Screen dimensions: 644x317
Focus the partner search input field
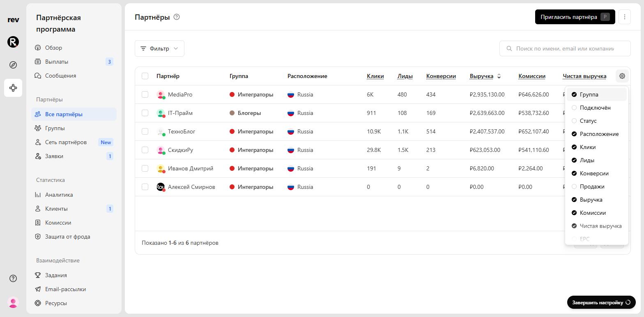pyautogui.click(x=565, y=48)
